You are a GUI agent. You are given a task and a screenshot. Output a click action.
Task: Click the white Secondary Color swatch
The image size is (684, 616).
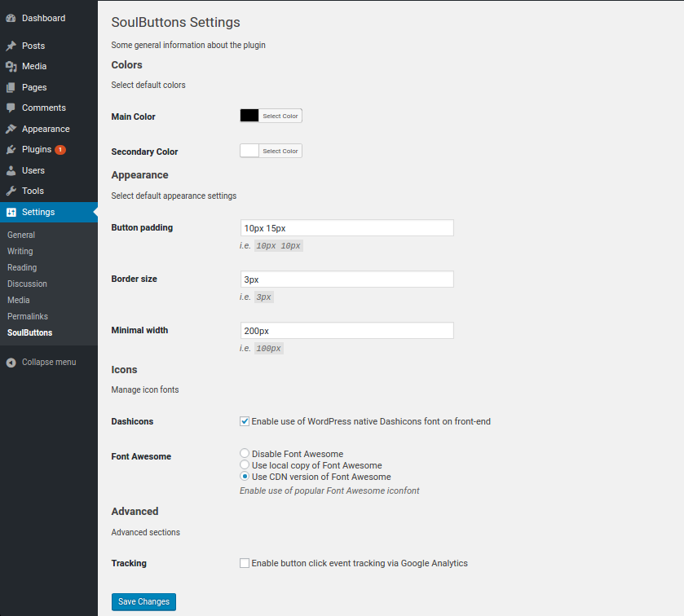[x=249, y=151]
